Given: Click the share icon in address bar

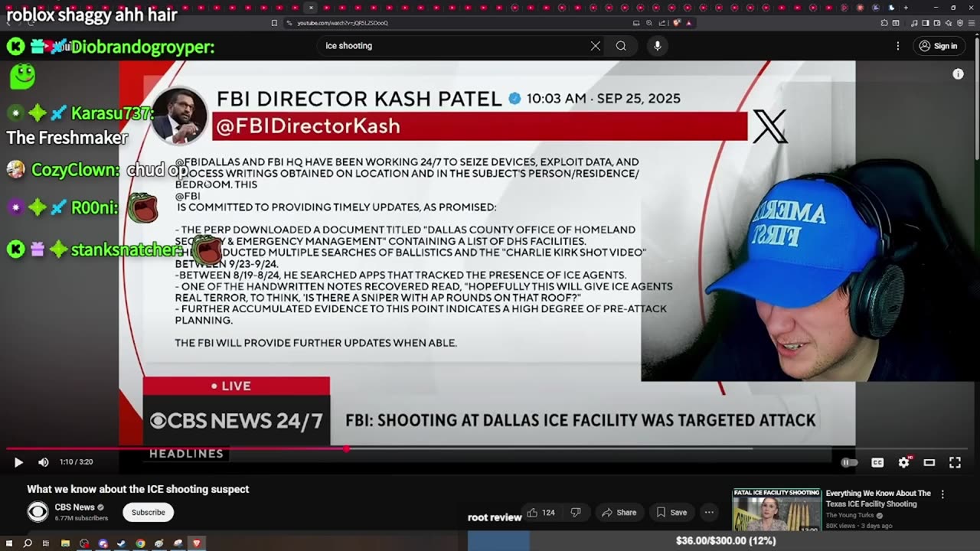Looking at the screenshot, I should (x=662, y=23).
